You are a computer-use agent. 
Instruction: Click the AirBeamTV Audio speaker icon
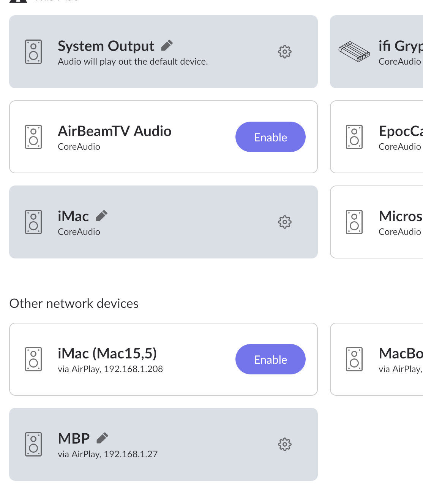[33, 137]
